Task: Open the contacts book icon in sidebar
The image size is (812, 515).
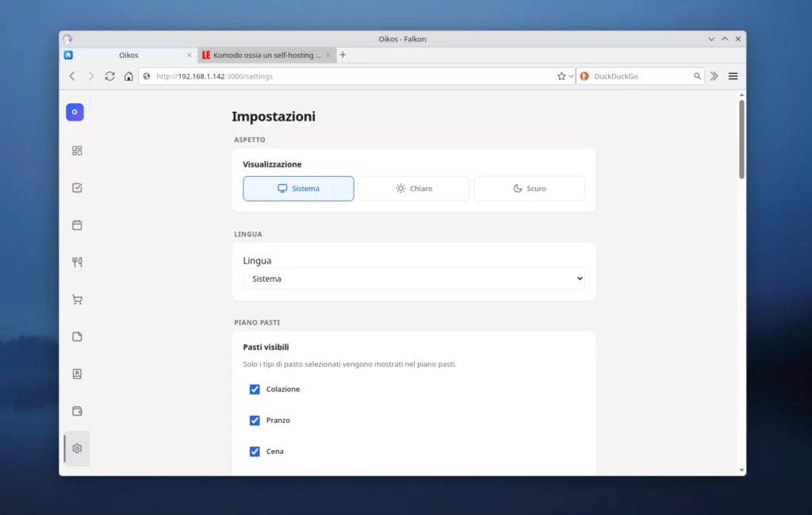Action: pyautogui.click(x=77, y=374)
